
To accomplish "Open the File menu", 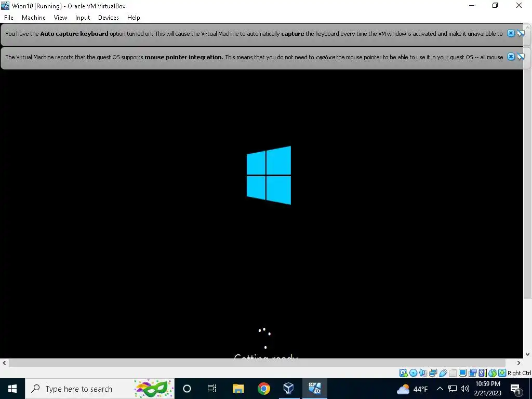I will click(8, 18).
